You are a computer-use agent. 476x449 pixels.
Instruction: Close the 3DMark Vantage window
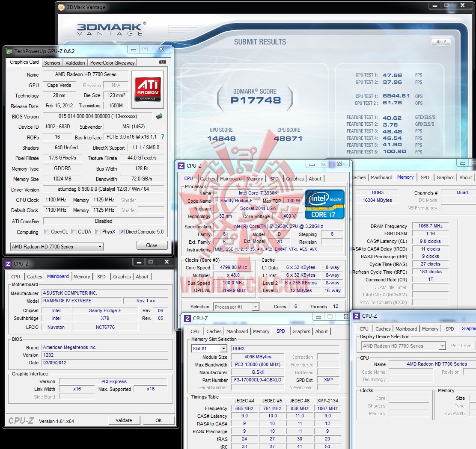(x=463, y=5)
